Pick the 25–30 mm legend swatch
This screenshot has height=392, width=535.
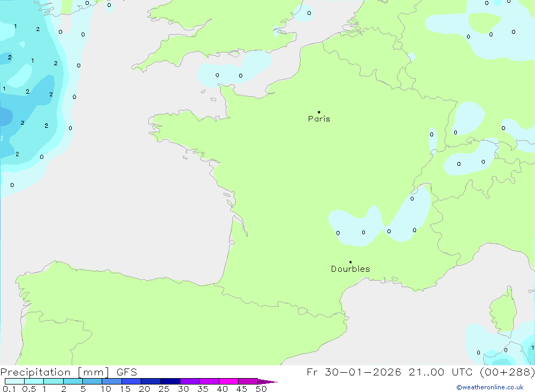(x=170, y=381)
